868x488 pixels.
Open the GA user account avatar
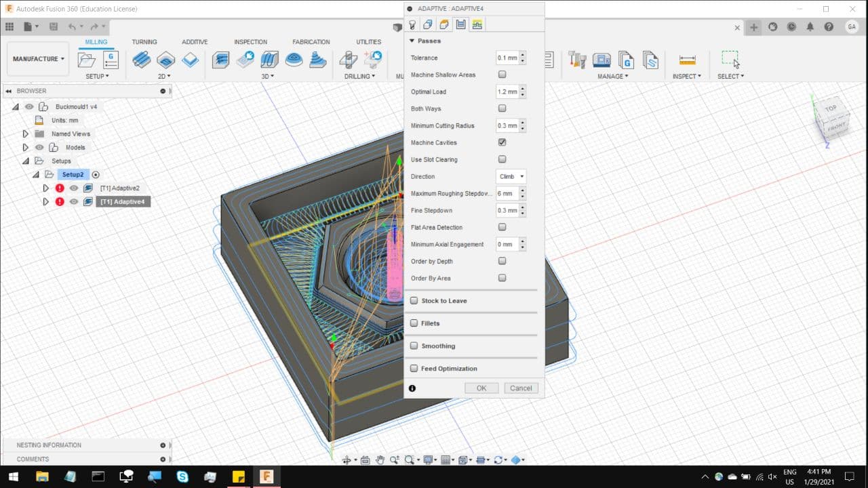852,26
